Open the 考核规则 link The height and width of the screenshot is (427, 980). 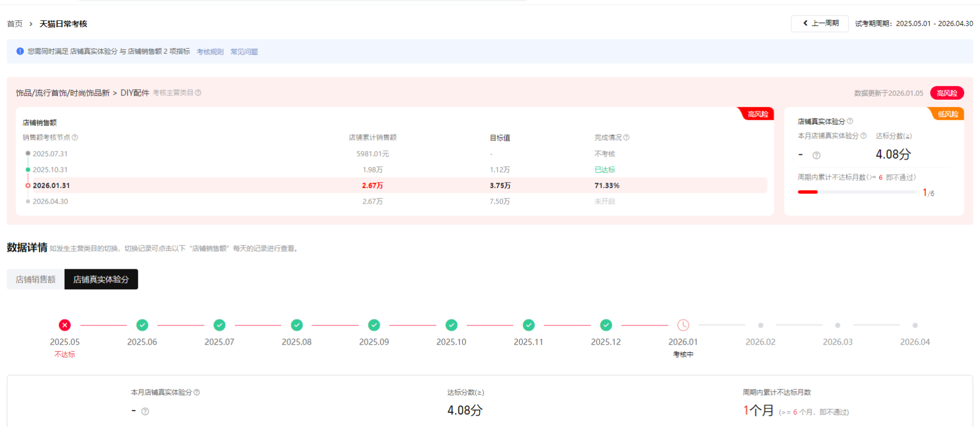click(x=210, y=52)
